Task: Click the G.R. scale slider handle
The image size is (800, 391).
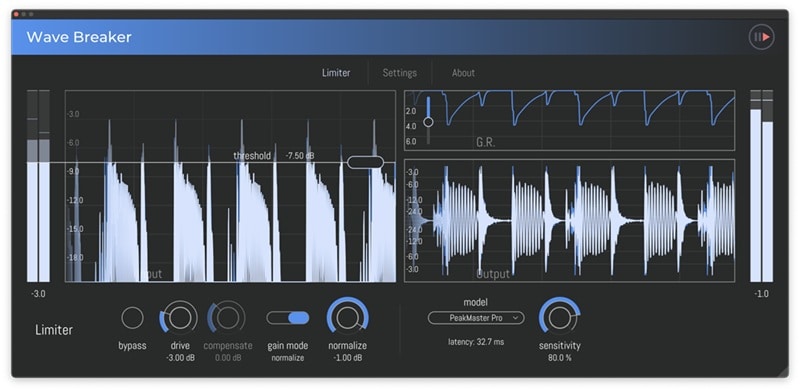Action: tap(428, 122)
